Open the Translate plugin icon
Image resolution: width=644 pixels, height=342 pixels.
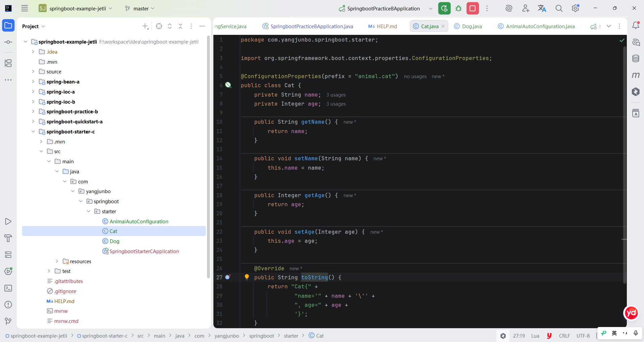542,8
